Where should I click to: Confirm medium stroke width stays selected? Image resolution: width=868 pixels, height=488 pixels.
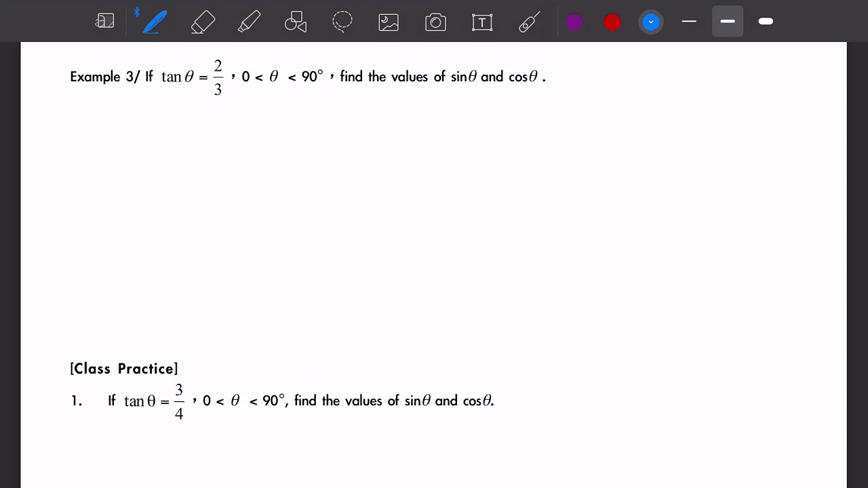coord(728,22)
